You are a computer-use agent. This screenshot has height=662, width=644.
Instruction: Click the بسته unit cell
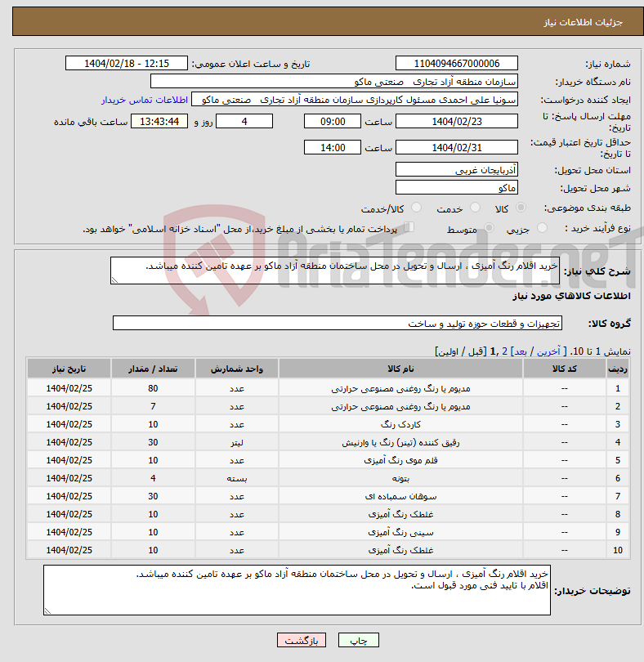click(x=237, y=478)
